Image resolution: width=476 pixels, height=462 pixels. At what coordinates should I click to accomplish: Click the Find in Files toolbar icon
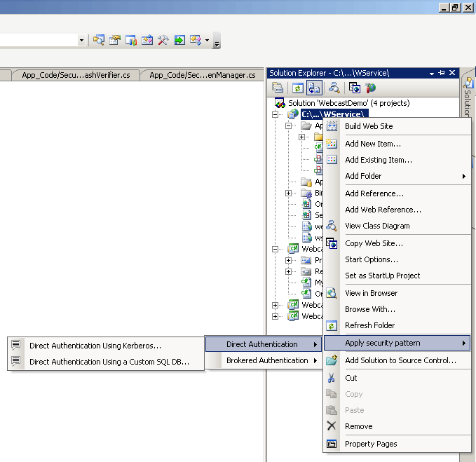[99, 40]
